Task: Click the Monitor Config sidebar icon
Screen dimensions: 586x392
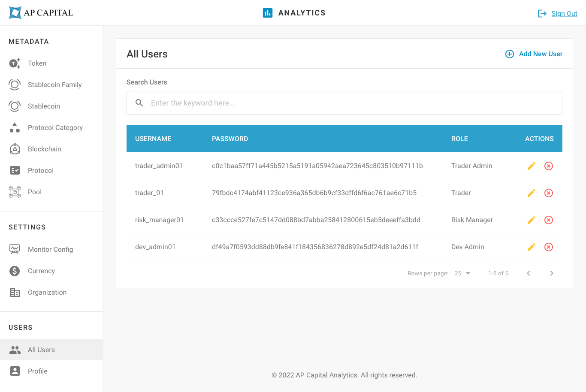Action: pyautogui.click(x=15, y=250)
